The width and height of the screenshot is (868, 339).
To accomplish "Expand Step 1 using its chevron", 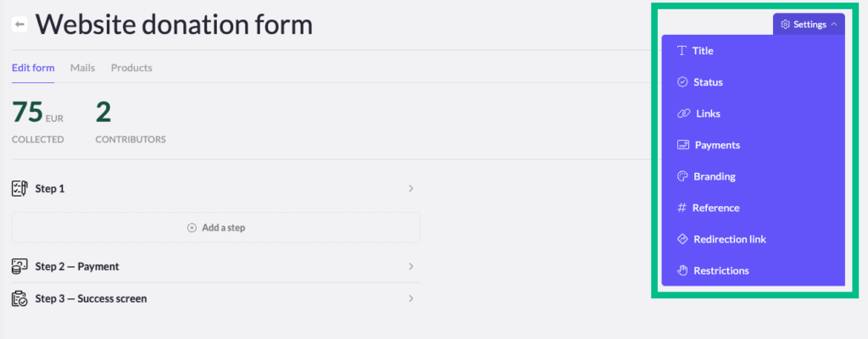I will click(410, 188).
